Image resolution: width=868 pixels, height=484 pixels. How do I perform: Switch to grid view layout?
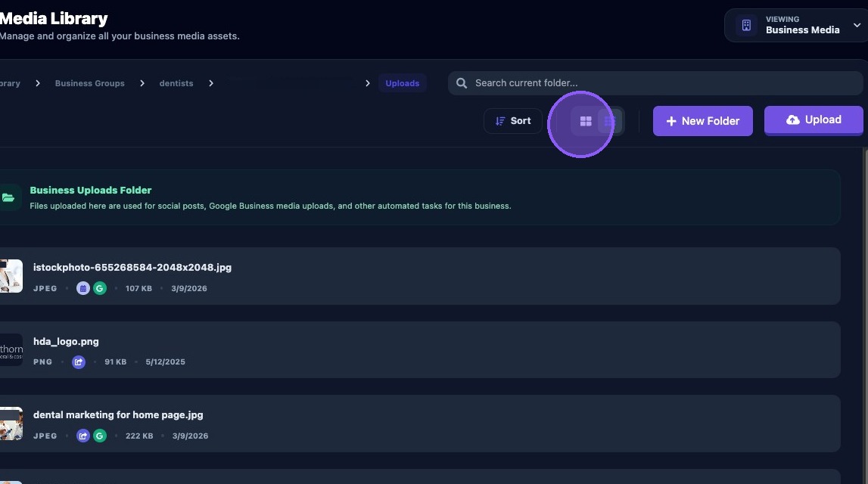click(x=585, y=121)
